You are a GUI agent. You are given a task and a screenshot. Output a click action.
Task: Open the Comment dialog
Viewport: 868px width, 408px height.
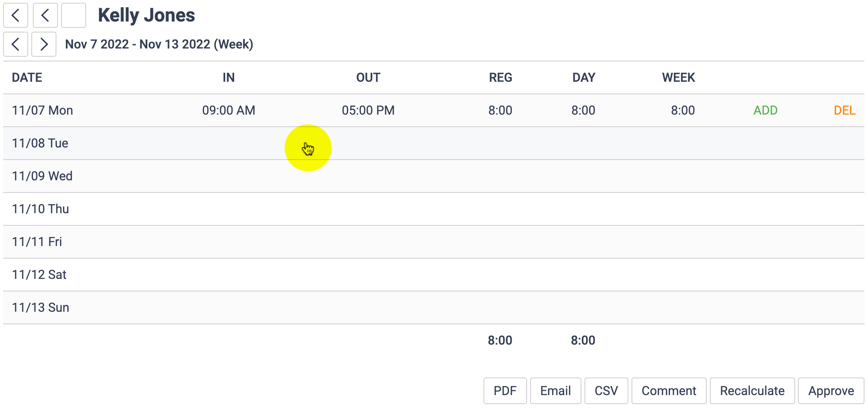[669, 391]
